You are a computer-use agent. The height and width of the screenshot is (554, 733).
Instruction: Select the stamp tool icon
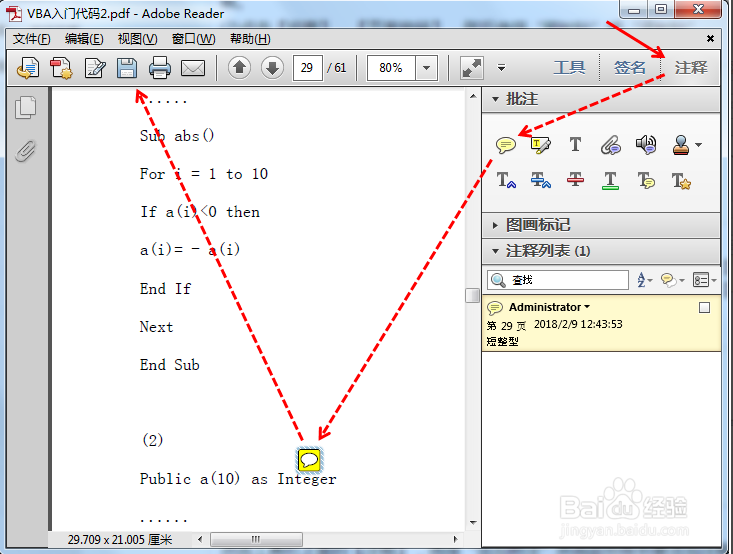(x=681, y=145)
